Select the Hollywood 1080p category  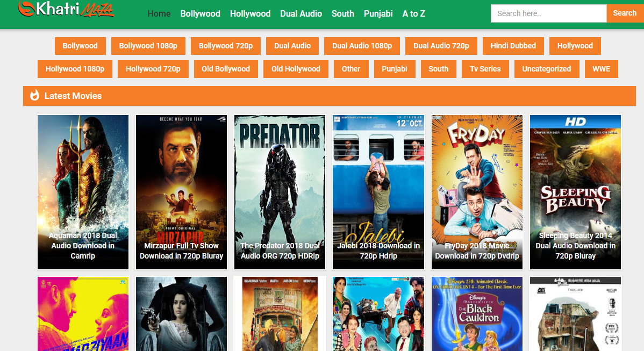[75, 69]
